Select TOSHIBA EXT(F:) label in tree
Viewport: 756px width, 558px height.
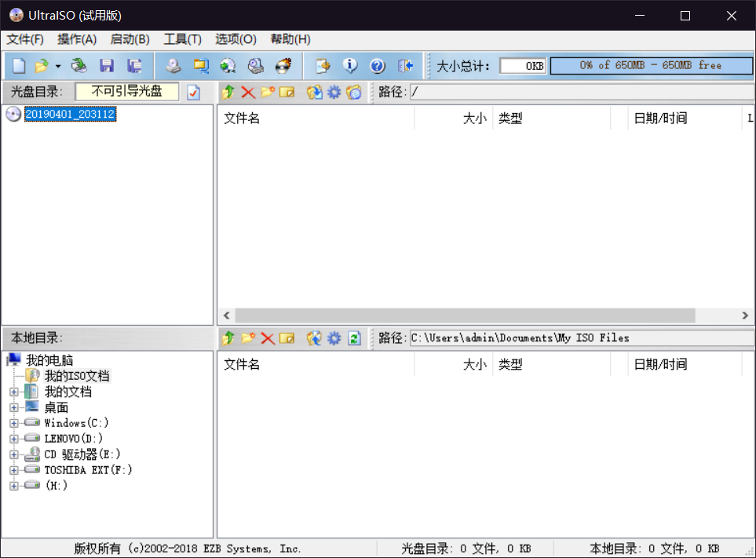(88, 470)
